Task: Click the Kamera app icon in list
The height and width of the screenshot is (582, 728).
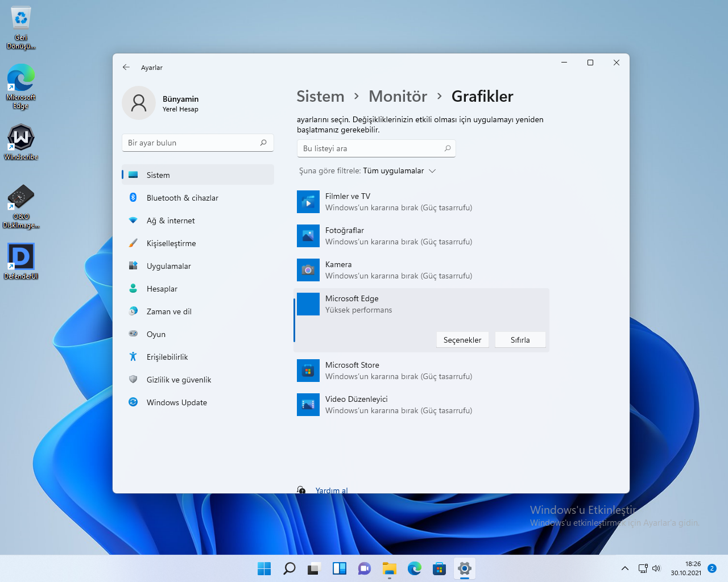Action: pos(308,270)
